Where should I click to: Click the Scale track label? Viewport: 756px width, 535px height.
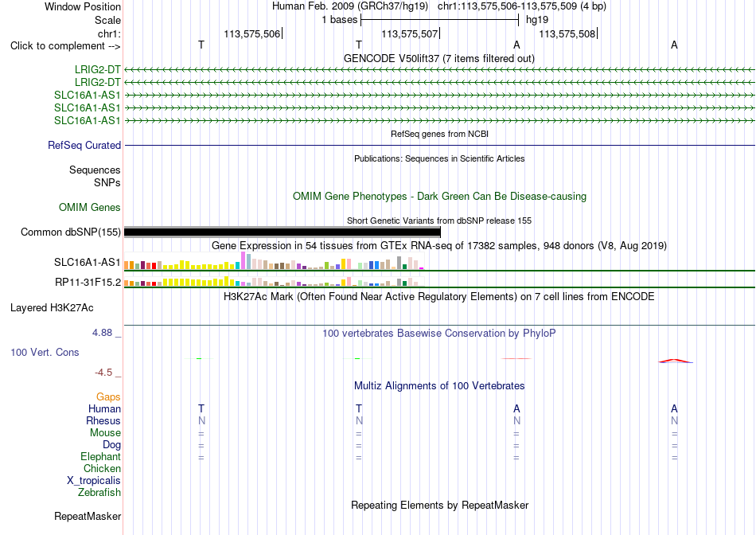pos(107,20)
